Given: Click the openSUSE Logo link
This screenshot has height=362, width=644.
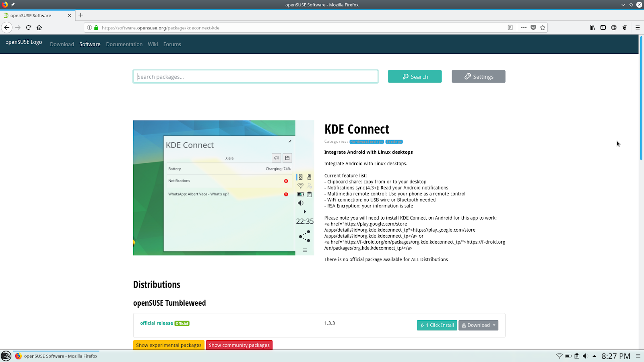Looking at the screenshot, I should (24, 42).
